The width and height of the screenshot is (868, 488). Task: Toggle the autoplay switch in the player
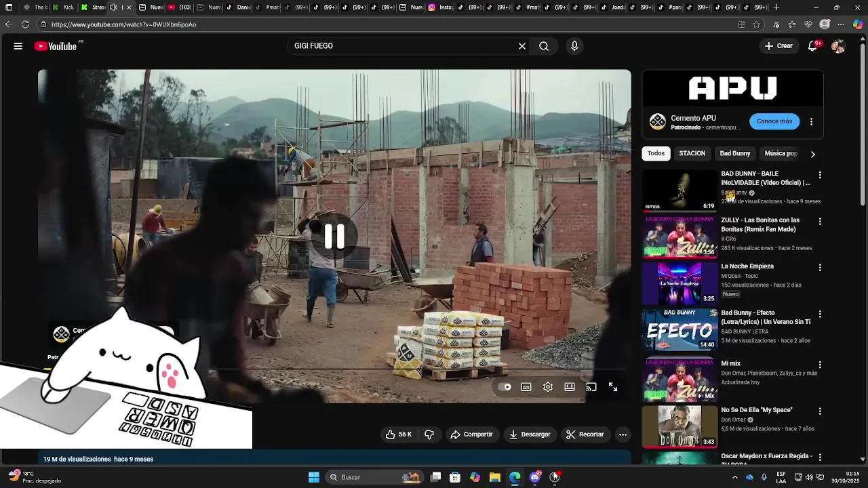pyautogui.click(x=505, y=387)
